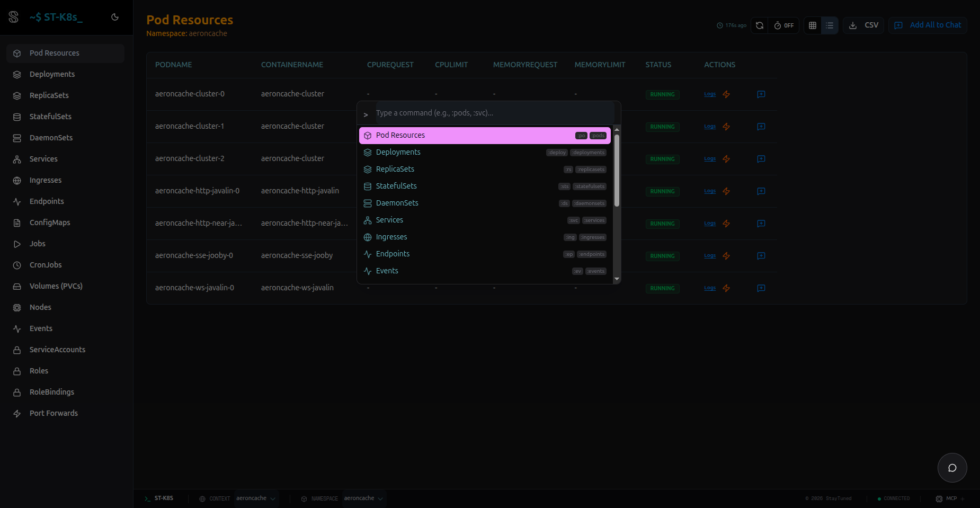Focus the command palette input field
980x508 pixels.
click(x=495, y=113)
